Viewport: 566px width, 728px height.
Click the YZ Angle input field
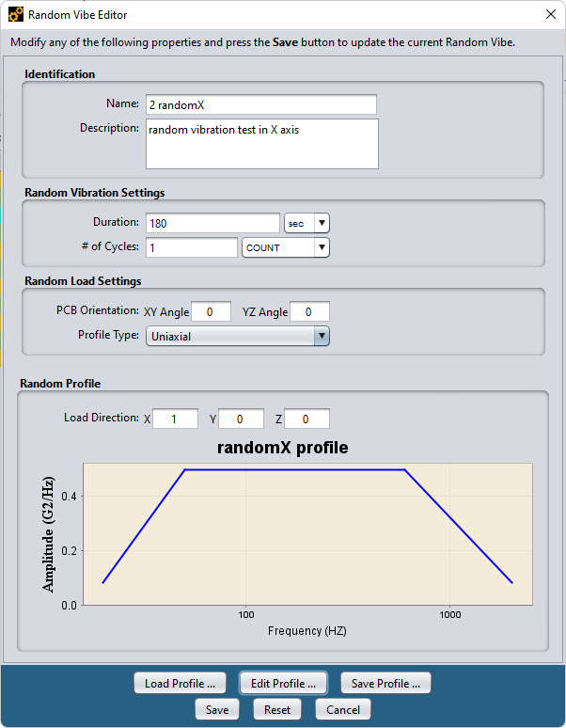click(x=309, y=311)
